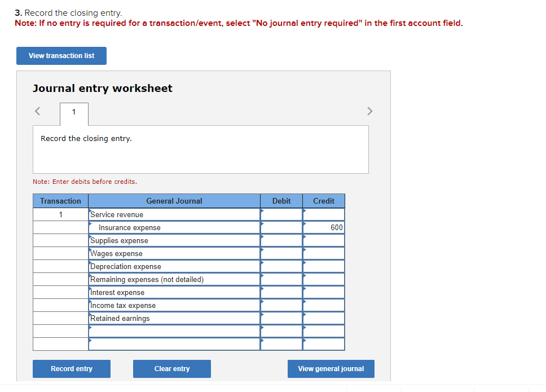Viewport: 546px width, 392px height.
Task: Select the Transaction 1 cell
Action: [x=60, y=214]
